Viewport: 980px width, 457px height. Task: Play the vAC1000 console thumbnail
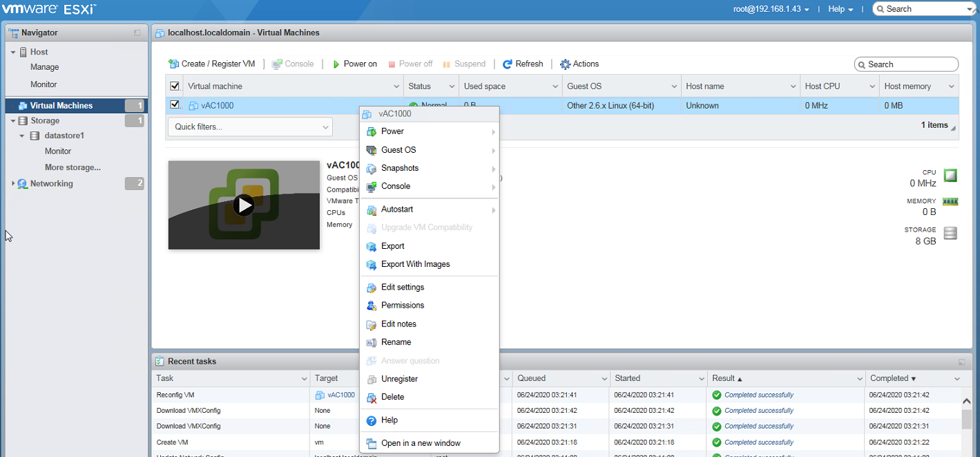243,205
